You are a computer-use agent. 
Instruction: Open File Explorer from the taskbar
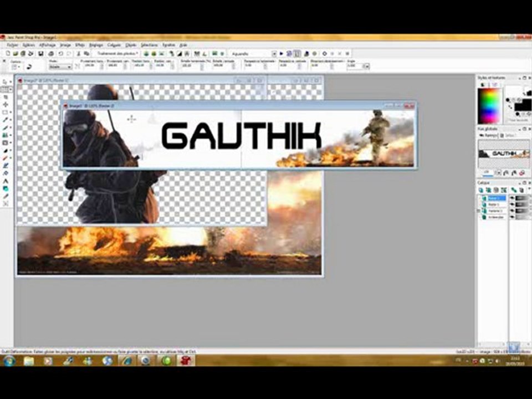tap(29, 361)
